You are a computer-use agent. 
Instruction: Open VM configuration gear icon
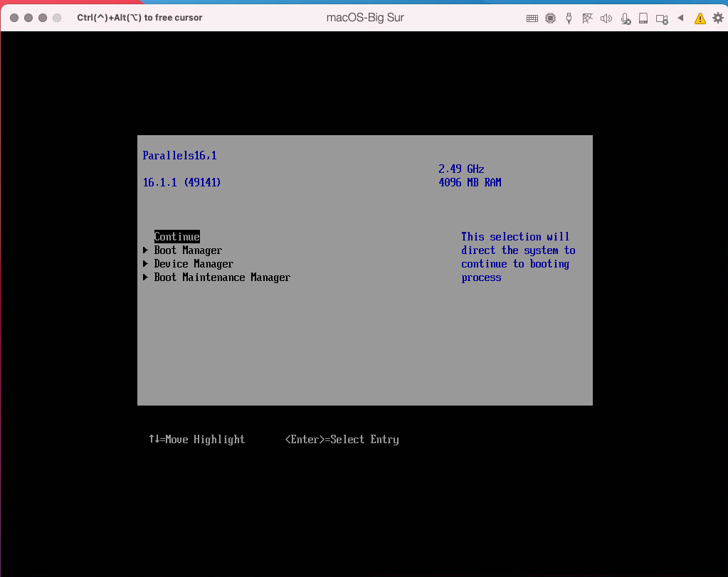tap(718, 18)
